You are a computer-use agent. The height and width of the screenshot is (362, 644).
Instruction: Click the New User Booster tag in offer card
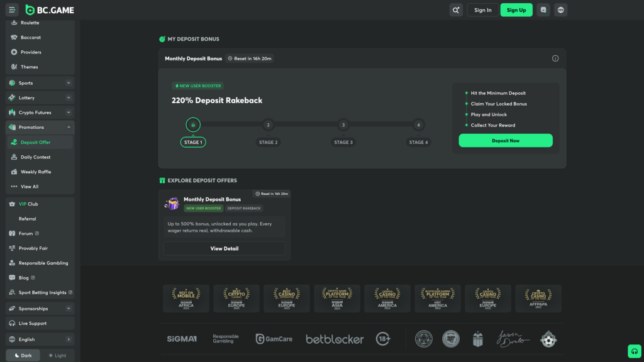tap(203, 208)
